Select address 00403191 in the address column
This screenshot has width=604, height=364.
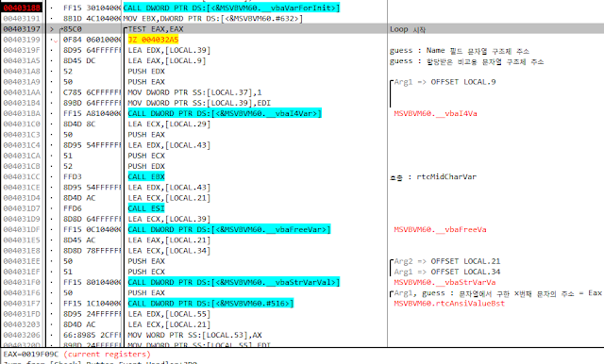pos(22,19)
